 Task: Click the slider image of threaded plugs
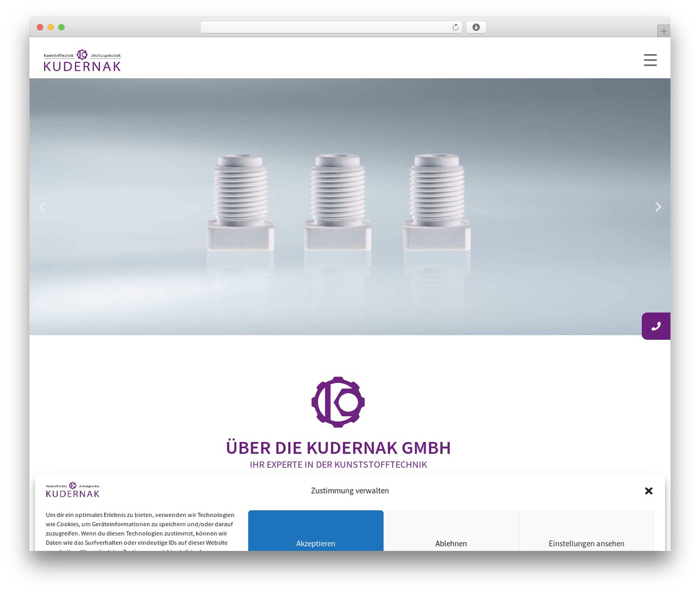[350, 207]
